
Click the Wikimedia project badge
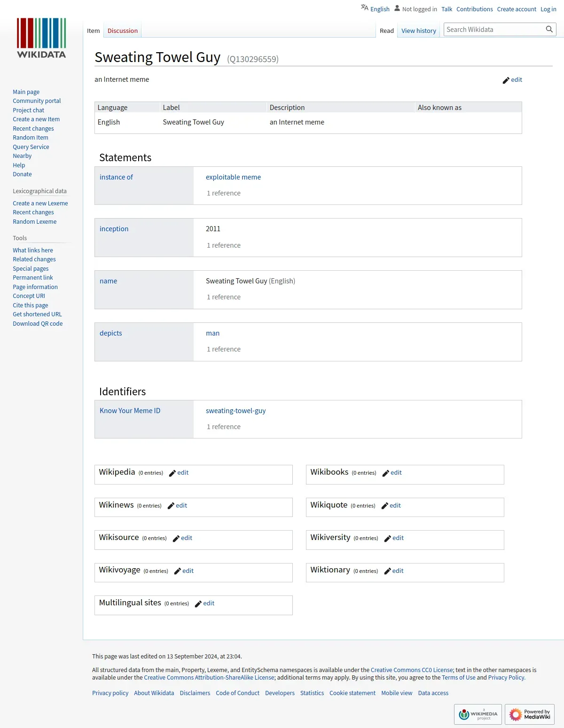click(478, 714)
